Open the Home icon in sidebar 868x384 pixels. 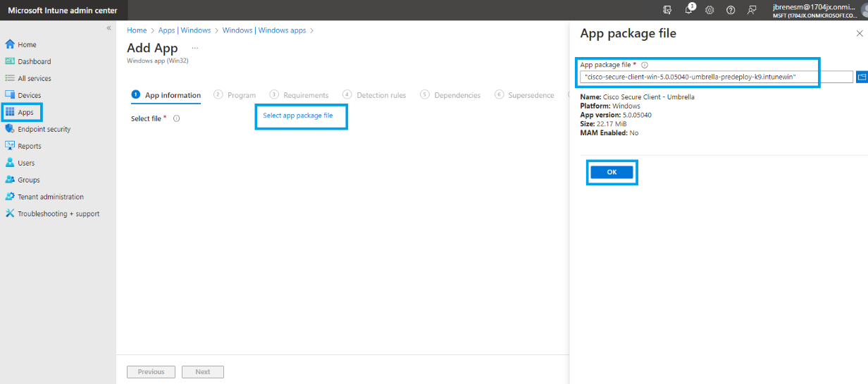click(x=10, y=44)
